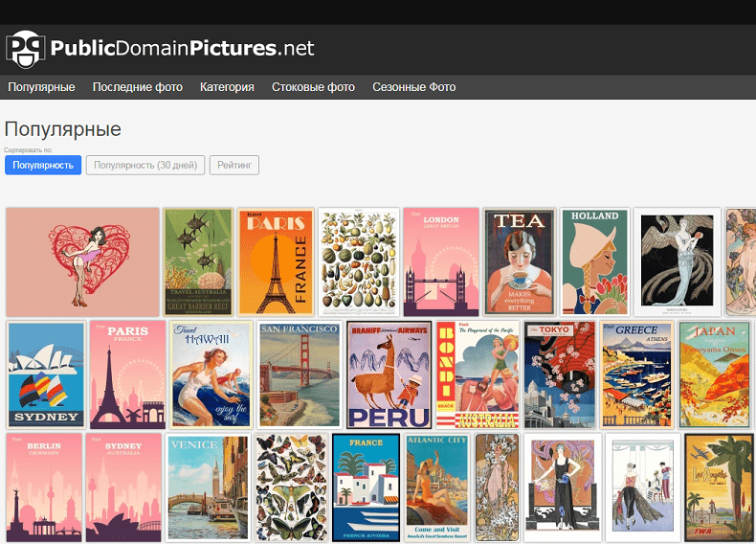Sort by Популярность button
Screen dimensions: 756x544
43,165
